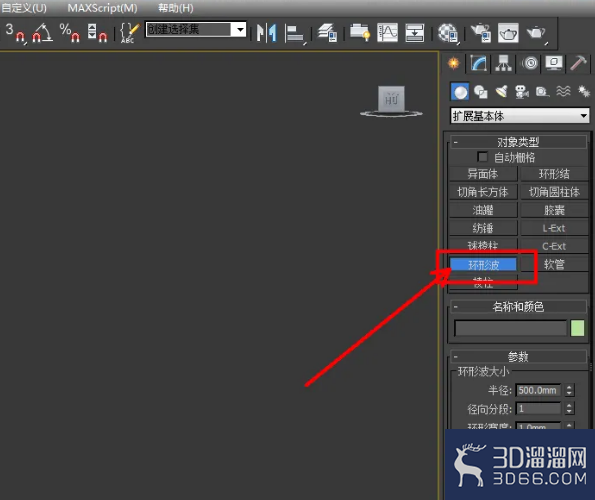Image resolution: width=595 pixels, height=500 pixels.
Task: Switch to the Hierarchy panel tab
Action: (x=504, y=63)
